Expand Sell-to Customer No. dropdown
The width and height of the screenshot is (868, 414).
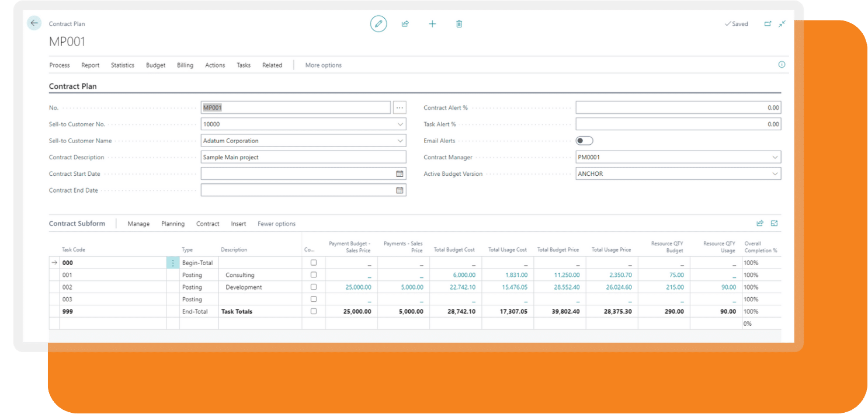pyautogui.click(x=400, y=124)
